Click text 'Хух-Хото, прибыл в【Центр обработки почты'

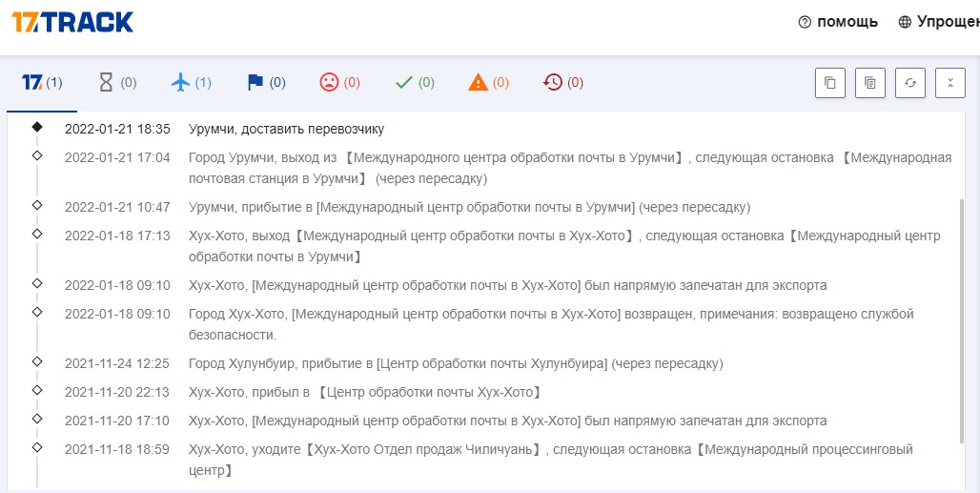331,393
